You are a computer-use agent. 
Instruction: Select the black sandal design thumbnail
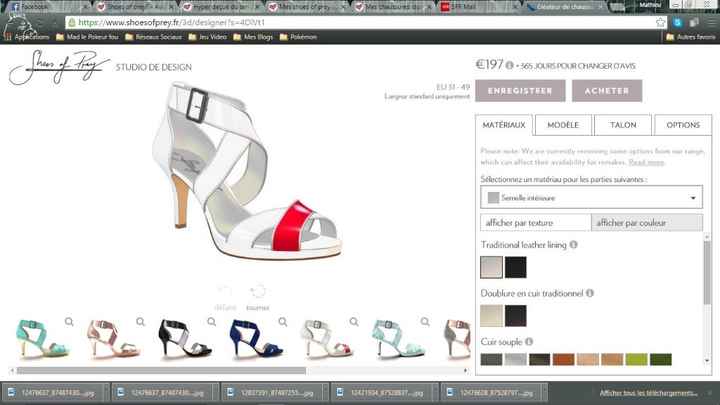(184, 340)
